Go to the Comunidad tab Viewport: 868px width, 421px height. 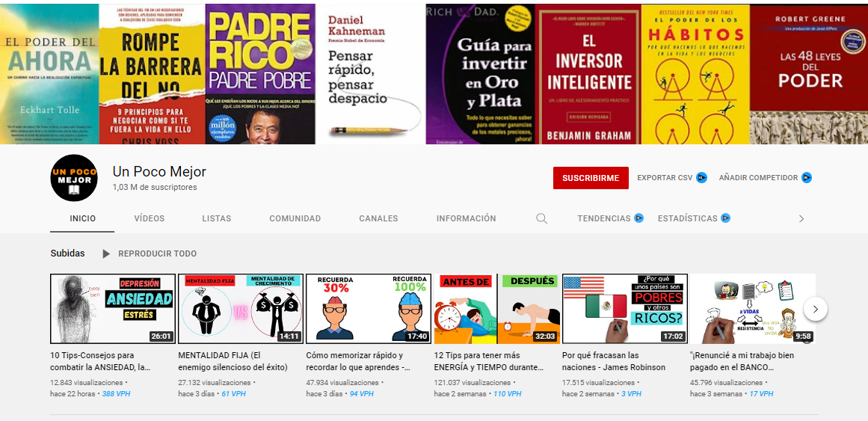295,218
